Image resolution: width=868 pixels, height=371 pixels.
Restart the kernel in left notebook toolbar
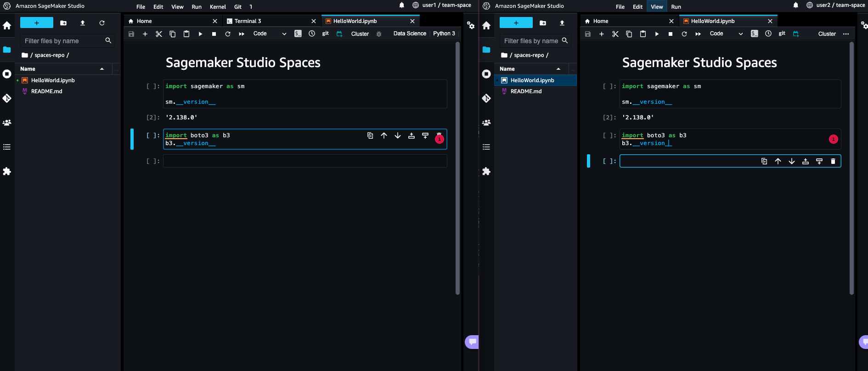point(228,34)
